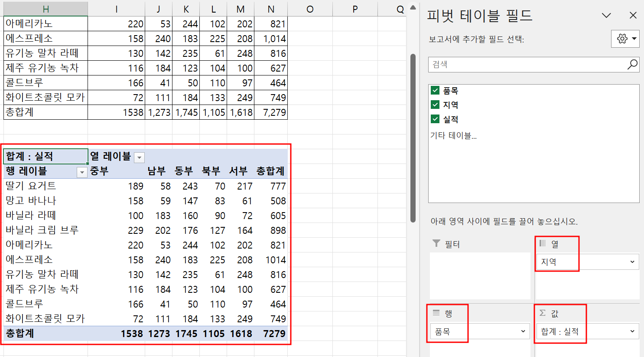The image size is (644, 357).
Task: Select the pivot 북부 column header
Action: [x=213, y=171]
